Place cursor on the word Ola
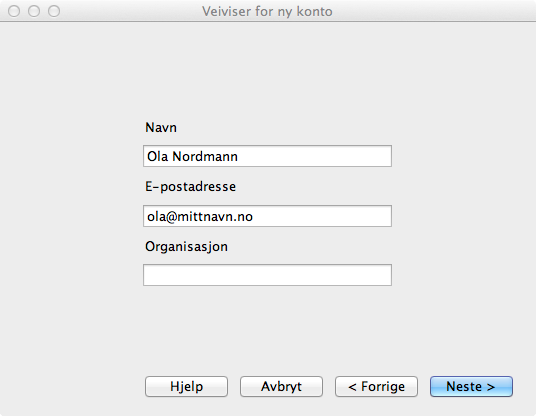Image resolution: width=536 pixels, height=416 pixels. point(157,157)
